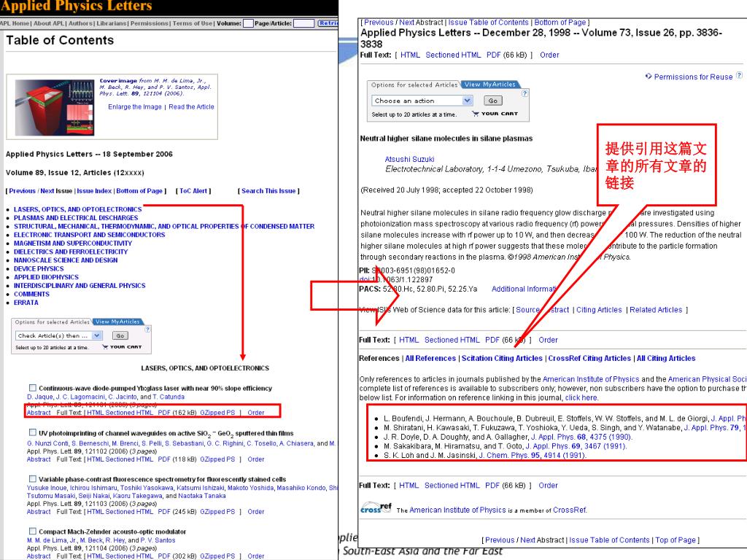Check the Continuous-wave diode-pumped laser article

click(x=32, y=388)
